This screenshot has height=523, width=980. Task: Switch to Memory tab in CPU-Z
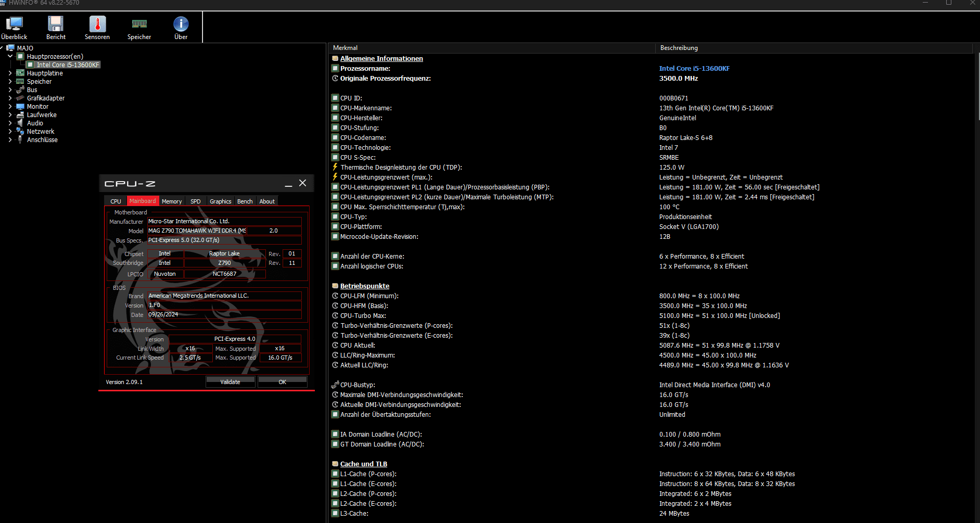tap(172, 201)
